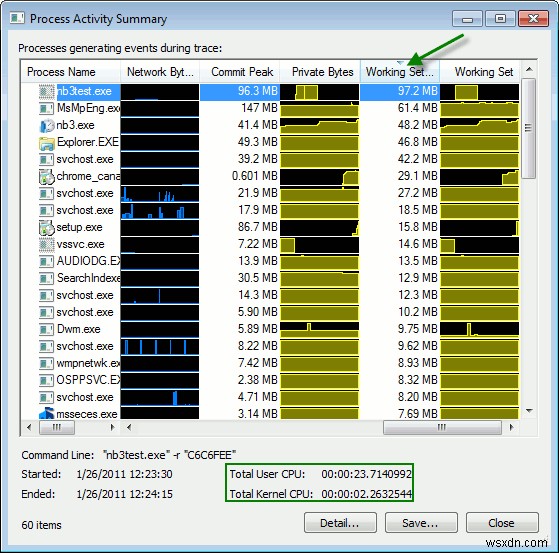Viewport: 559px width, 553px height.
Task: Click the command line text nb3test.exe -r
Action: coord(169,455)
